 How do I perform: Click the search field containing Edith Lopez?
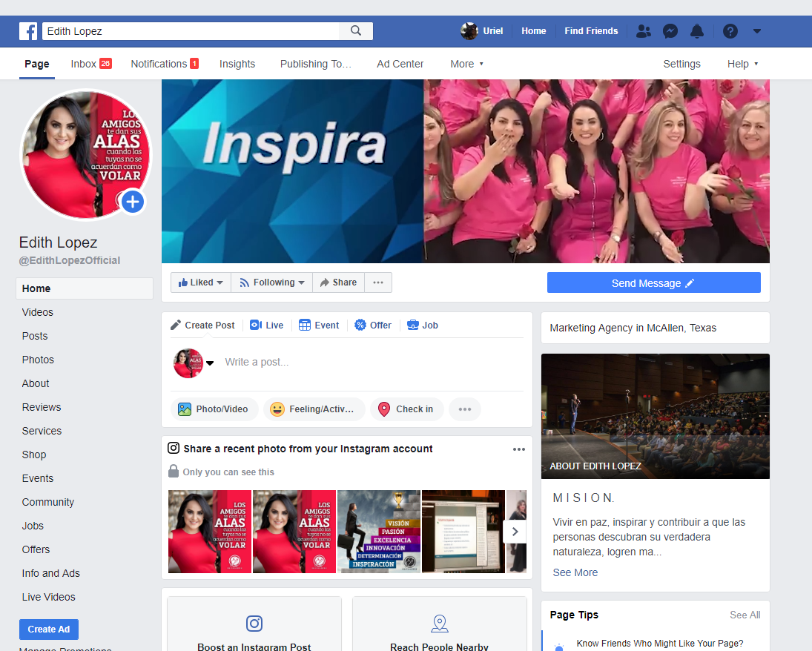[x=191, y=31]
